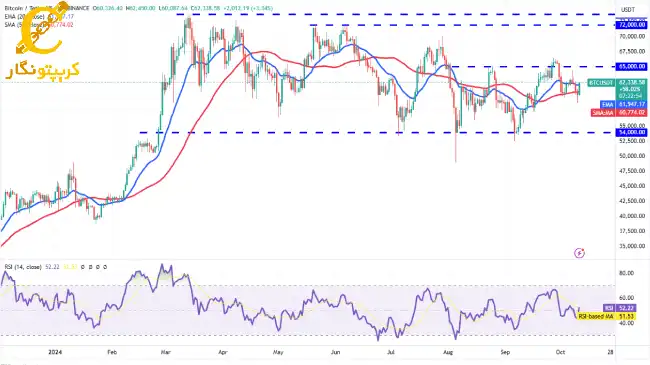Select the 65,000.00 blue price level label
This screenshot has width=650, height=365.
631,66
